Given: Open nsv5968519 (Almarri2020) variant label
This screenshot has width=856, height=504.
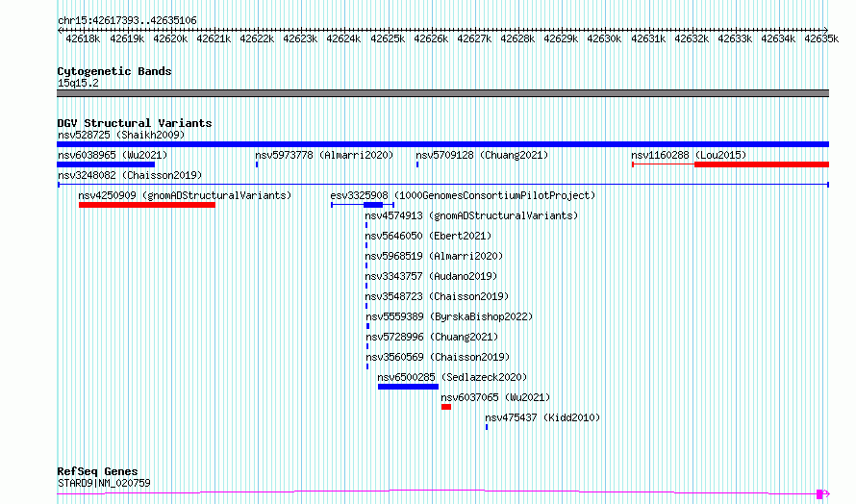Looking at the screenshot, I should pos(434,256).
